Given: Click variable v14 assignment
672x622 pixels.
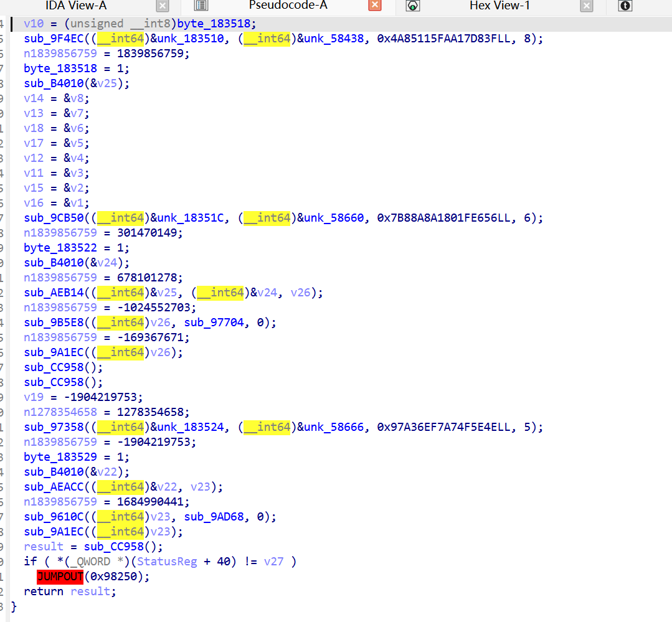Looking at the screenshot, I should point(34,98).
